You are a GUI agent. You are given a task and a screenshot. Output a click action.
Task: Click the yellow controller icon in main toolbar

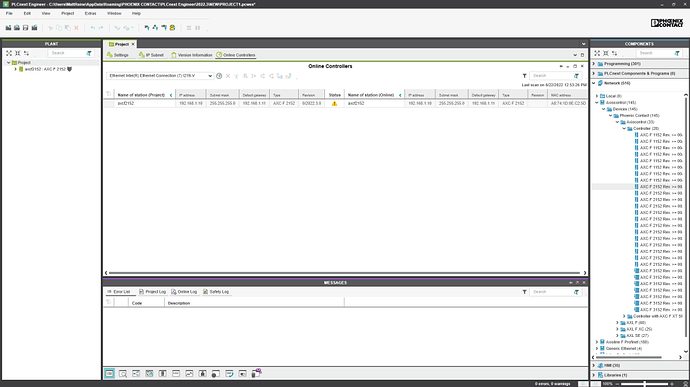click(x=172, y=28)
